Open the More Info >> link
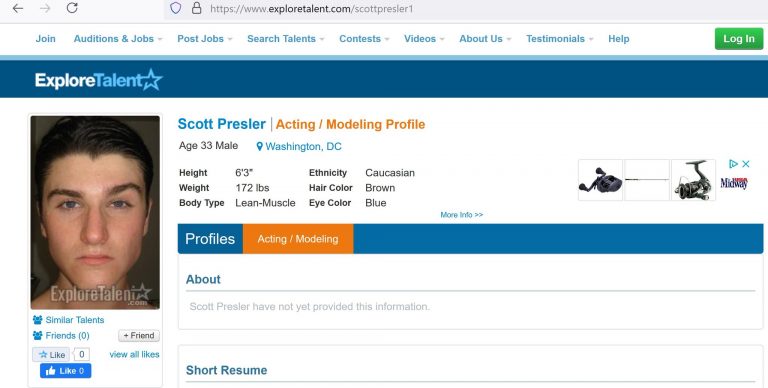Image resolution: width=768 pixels, height=388 pixels. 461,215
